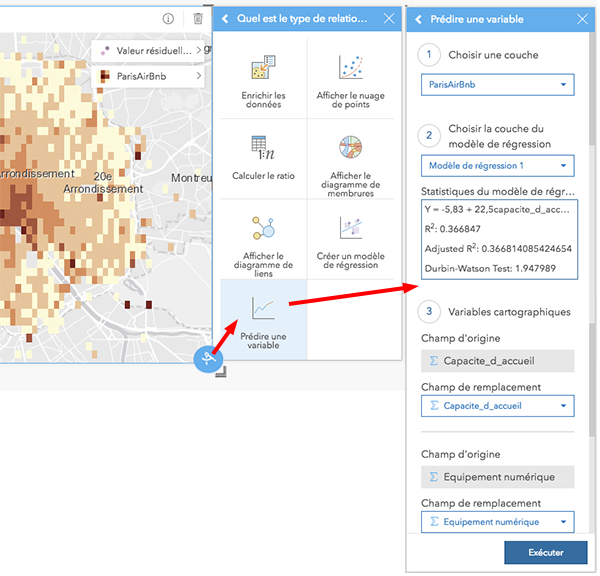Select the Prédire une variable tool
Screen dimensions: 600x576
263,320
